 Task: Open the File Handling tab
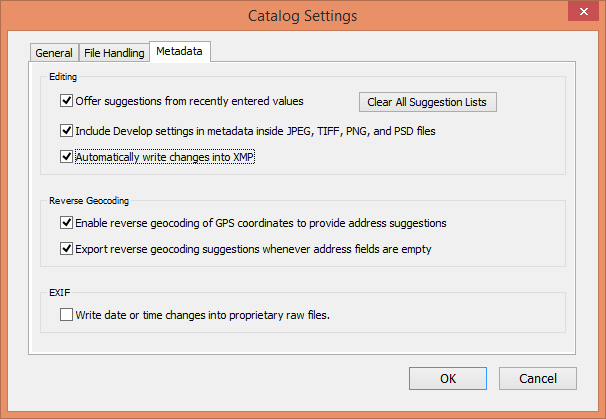click(x=114, y=53)
